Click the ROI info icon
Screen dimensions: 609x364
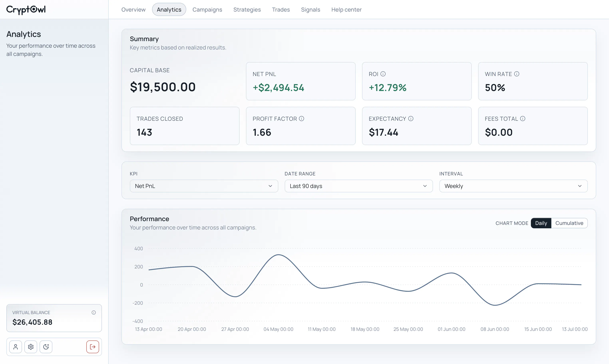383,74
